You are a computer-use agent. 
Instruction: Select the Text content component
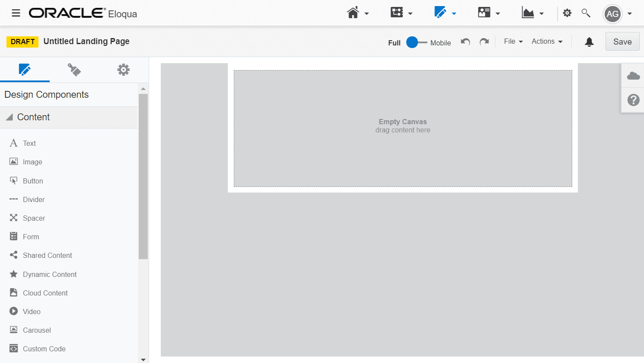tap(29, 143)
